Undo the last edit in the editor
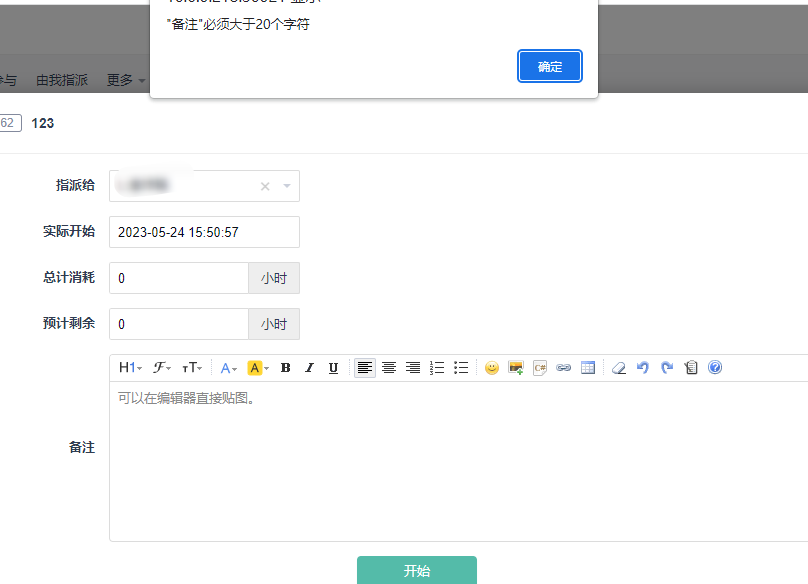 pyautogui.click(x=643, y=368)
